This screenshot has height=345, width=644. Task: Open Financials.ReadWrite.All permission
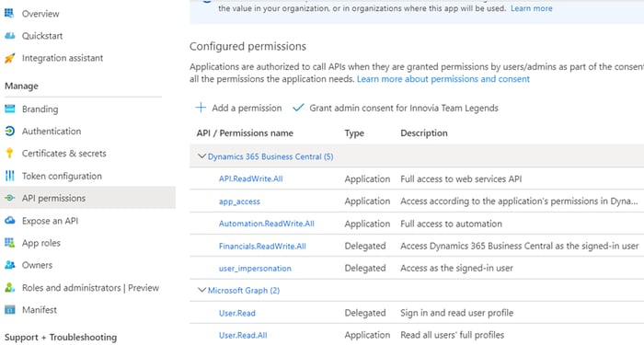click(x=262, y=246)
